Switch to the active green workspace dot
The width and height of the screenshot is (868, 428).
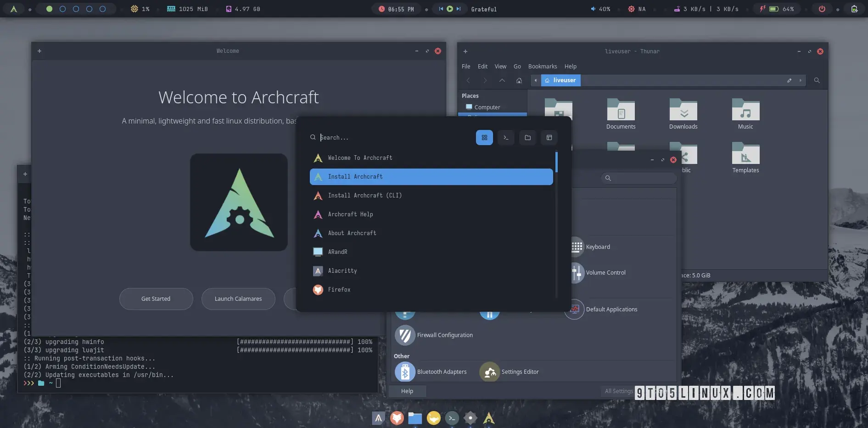pyautogui.click(x=49, y=9)
